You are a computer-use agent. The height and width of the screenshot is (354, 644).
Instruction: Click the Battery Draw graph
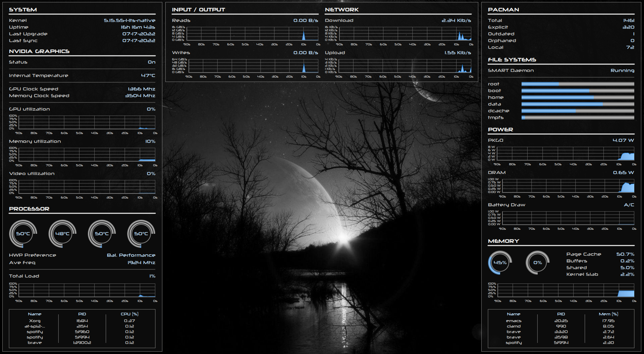tap(568, 218)
